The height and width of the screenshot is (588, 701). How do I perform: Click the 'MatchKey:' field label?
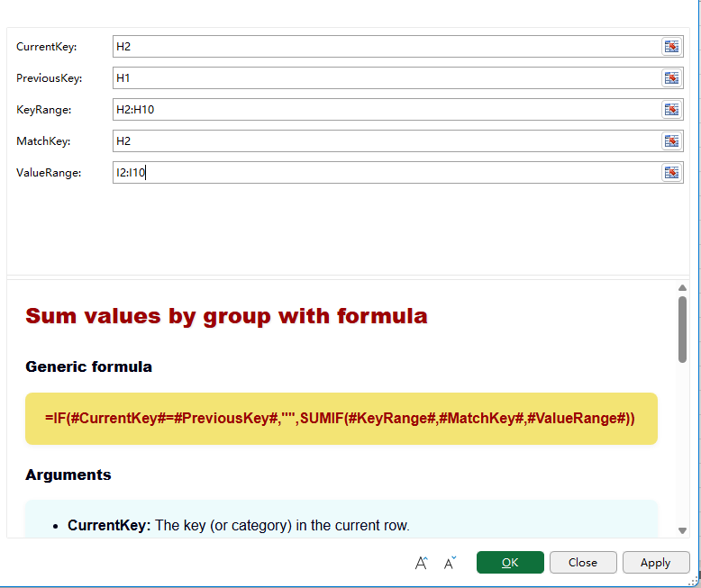43,141
